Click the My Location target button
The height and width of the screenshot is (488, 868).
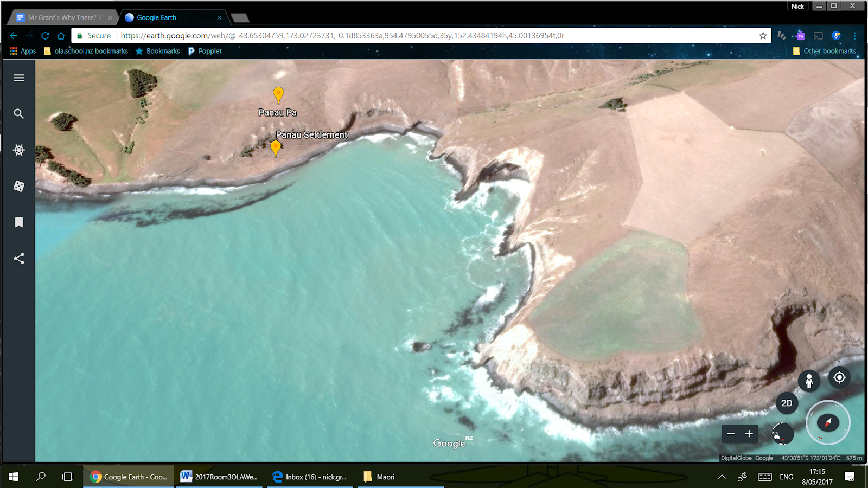click(x=839, y=377)
